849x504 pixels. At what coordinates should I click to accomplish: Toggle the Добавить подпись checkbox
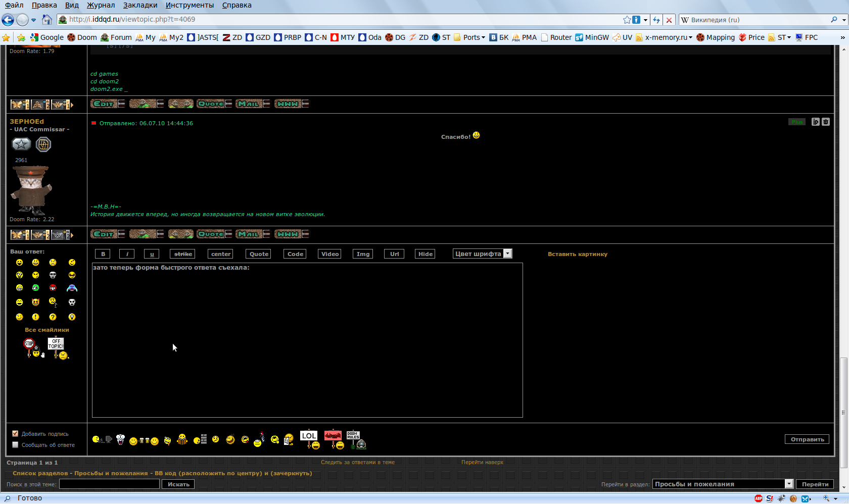15,434
